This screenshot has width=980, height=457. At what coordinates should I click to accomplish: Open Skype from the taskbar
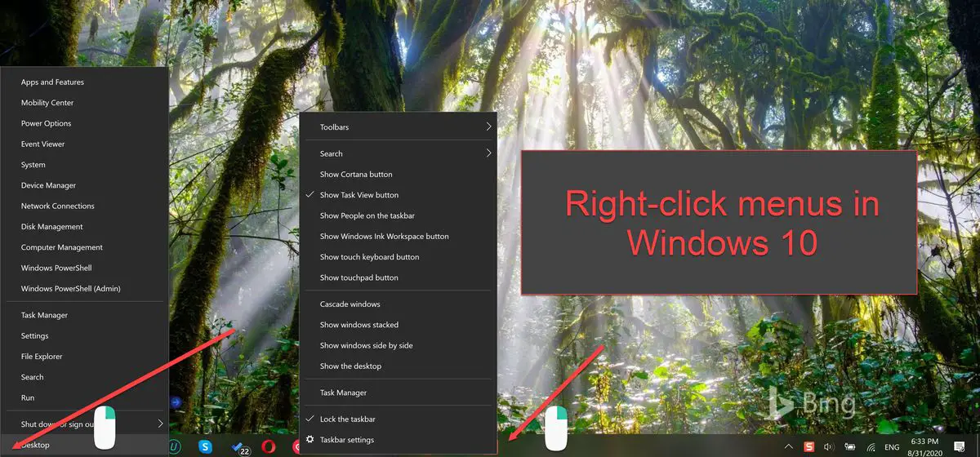point(206,446)
